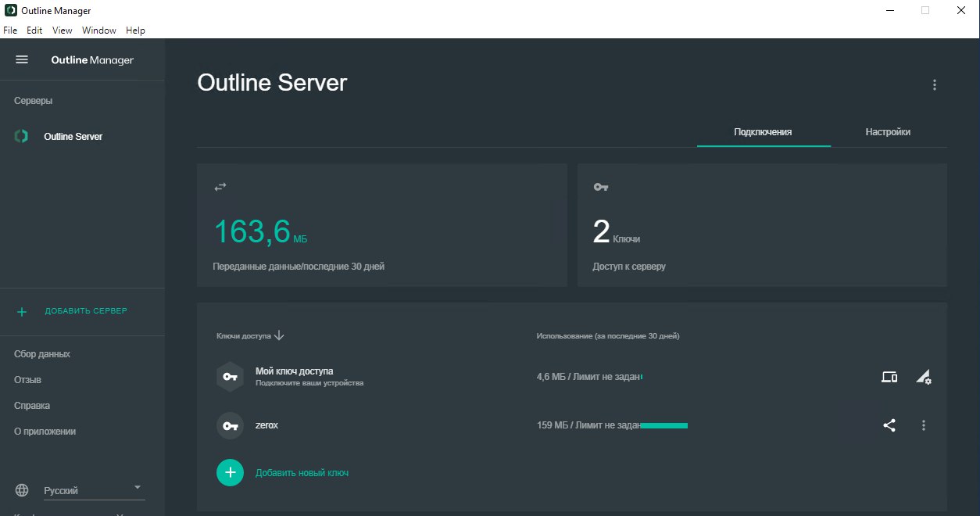Share the zerox access key
This screenshot has width=980, height=516.
tap(889, 425)
